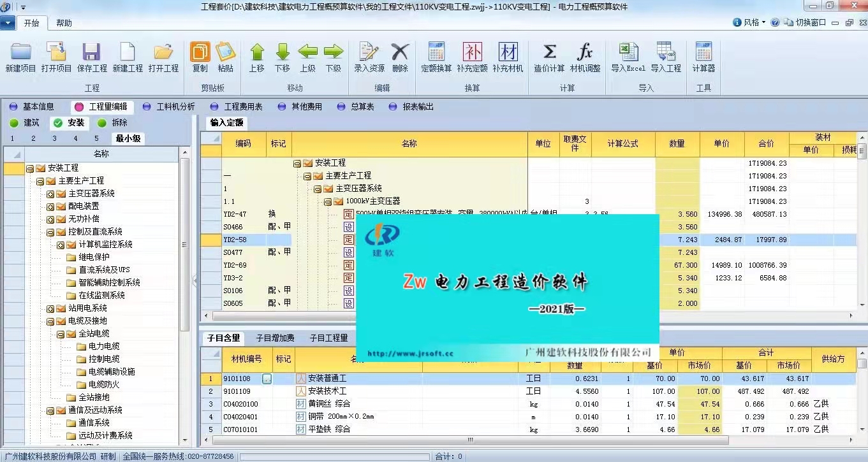The height and width of the screenshot is (462, 868).
Task: Click the ellipsis button beside 9101108
Action: (x=267, y=379)
